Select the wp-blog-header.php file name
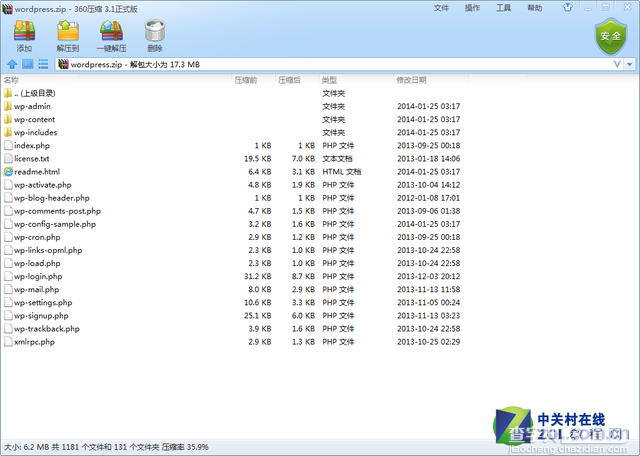640x456 pixels. pyautogui.click(x=52, y=198)
